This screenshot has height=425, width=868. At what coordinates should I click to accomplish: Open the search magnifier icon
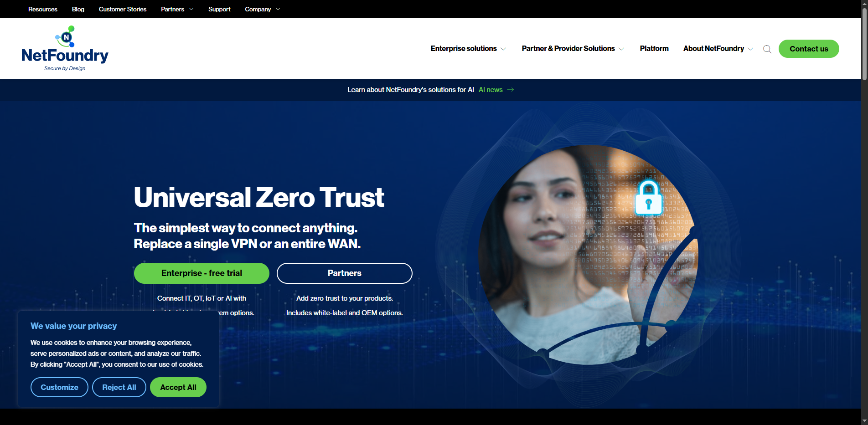click(767, 49)
